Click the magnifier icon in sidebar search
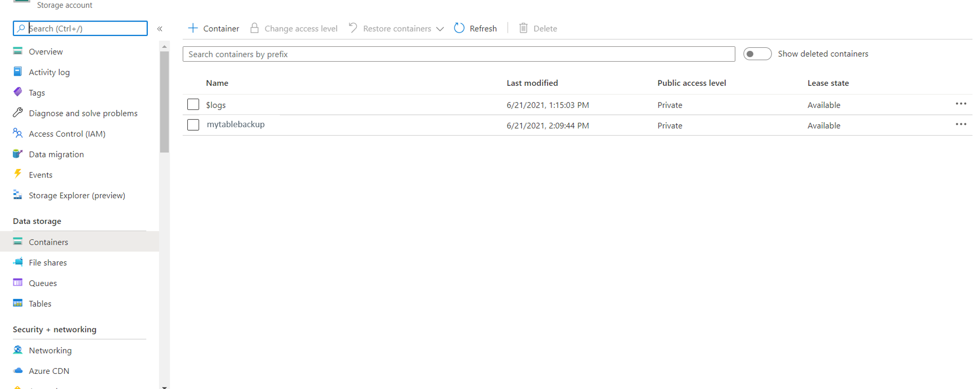This screenshot has width=980, height=389. pos(21,28)
